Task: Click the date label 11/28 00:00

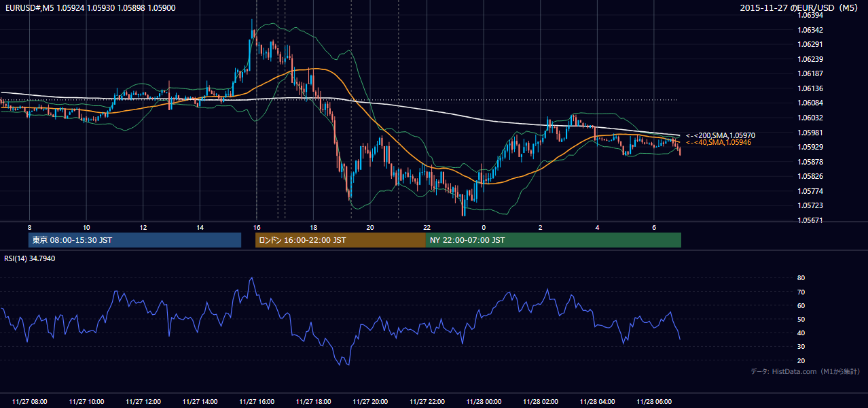Action: tap(484, 402)
